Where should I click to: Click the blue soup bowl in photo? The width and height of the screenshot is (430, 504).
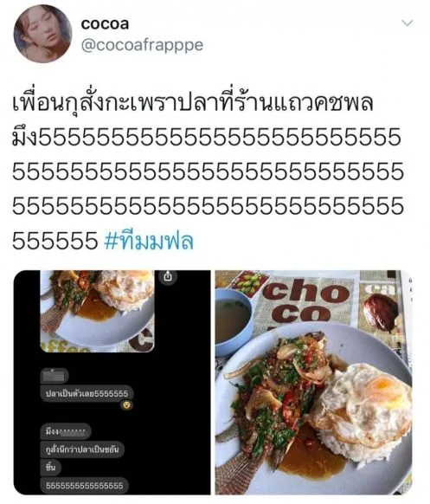tap(234, 321)
